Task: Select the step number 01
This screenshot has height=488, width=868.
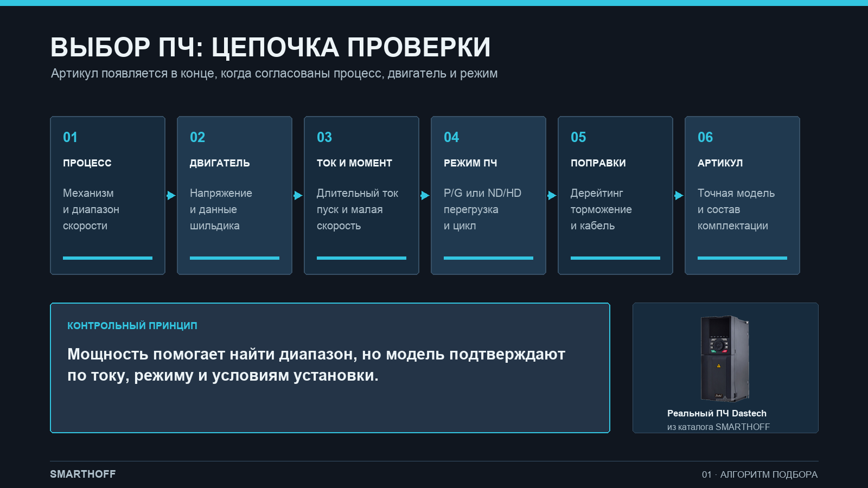Action: tap(70, 137)
